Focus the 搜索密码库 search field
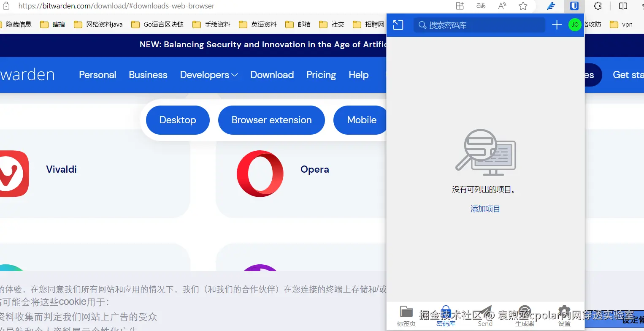The height and width of the screenshot is (331, 644). [x=479, y=25]
